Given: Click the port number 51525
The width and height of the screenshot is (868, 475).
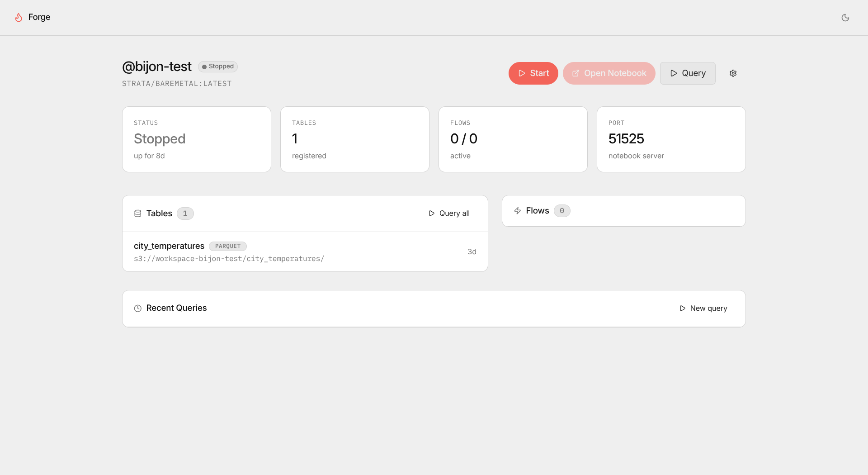Looking at the screenshot, I should pos(626,139).
